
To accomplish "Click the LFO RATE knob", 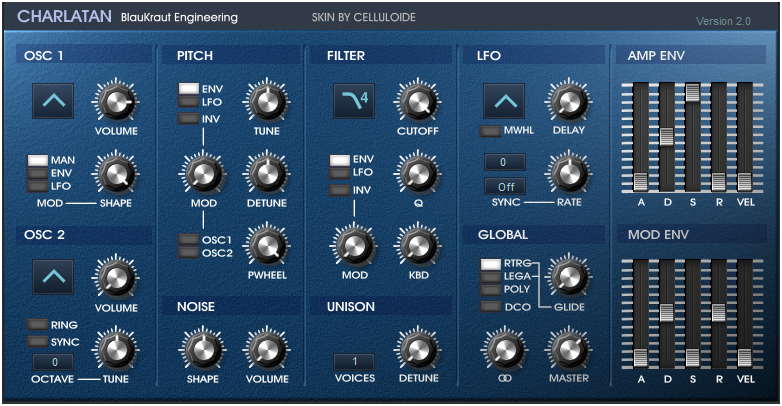I will coord(569,174).
